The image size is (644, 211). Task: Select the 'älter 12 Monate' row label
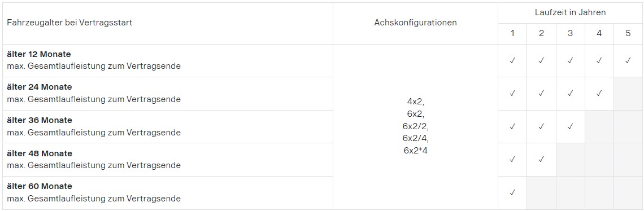[x=39, y=54]
